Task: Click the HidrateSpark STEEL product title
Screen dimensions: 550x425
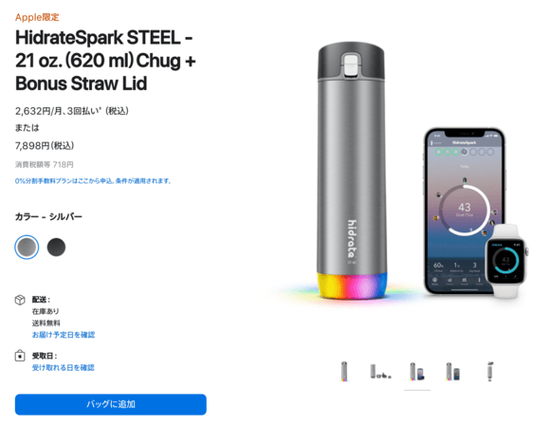Action: [x=105, y=60]
